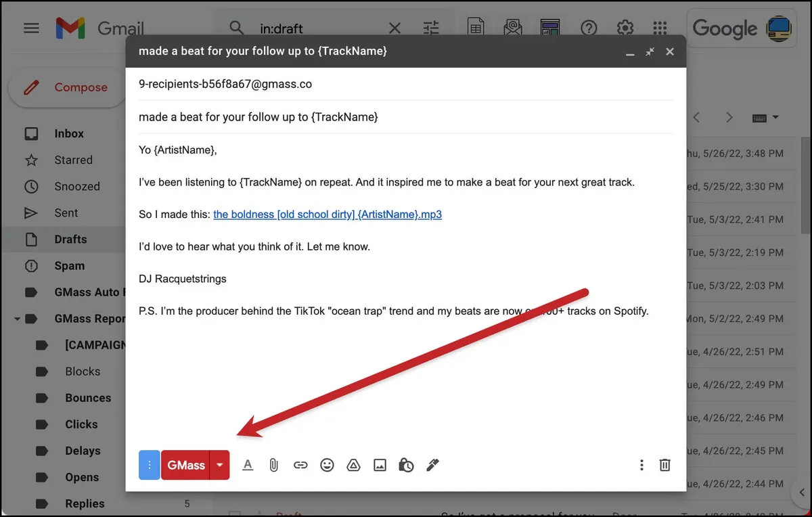Click the GMass email list builder icon
Image resolution: width=812 pixels, height=517 pixels.
pos(549,28)
